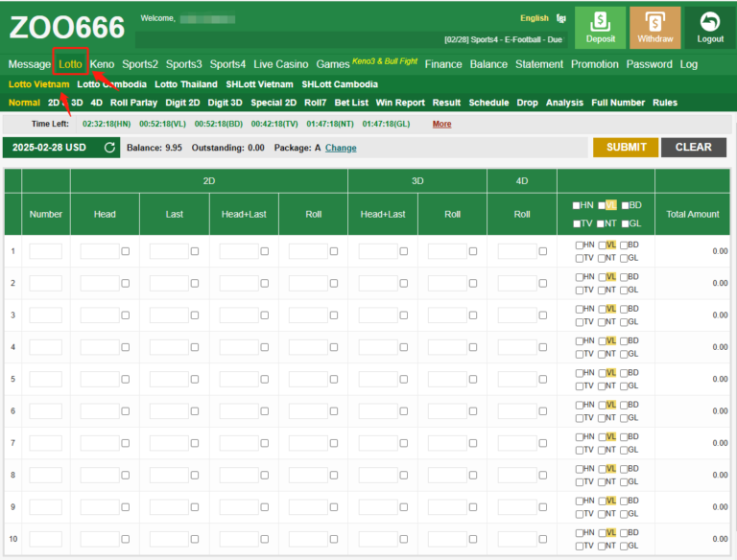Click the 2D Head+Last input in row 9
737x560 pixels.
239,507
